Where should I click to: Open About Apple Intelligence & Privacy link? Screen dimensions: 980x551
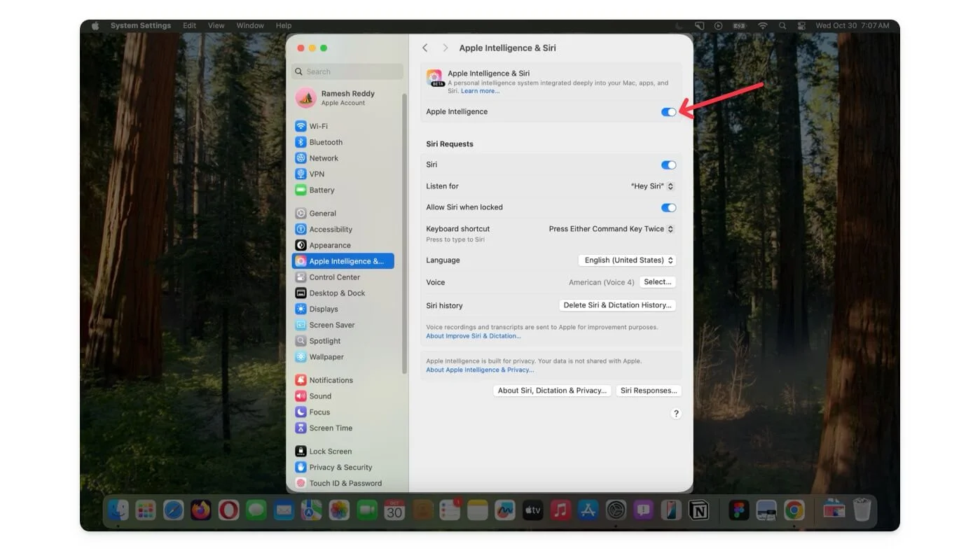coord(480,370)
